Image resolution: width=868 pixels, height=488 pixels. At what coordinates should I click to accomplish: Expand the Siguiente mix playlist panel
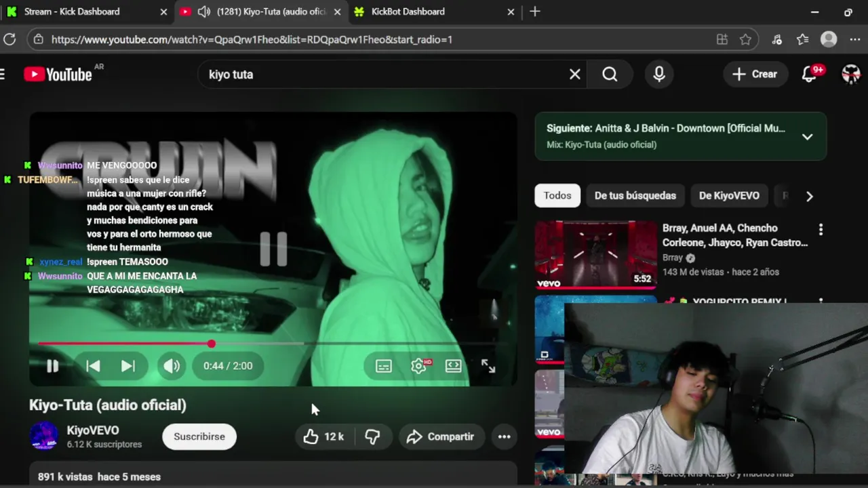(x=807, y=136)
